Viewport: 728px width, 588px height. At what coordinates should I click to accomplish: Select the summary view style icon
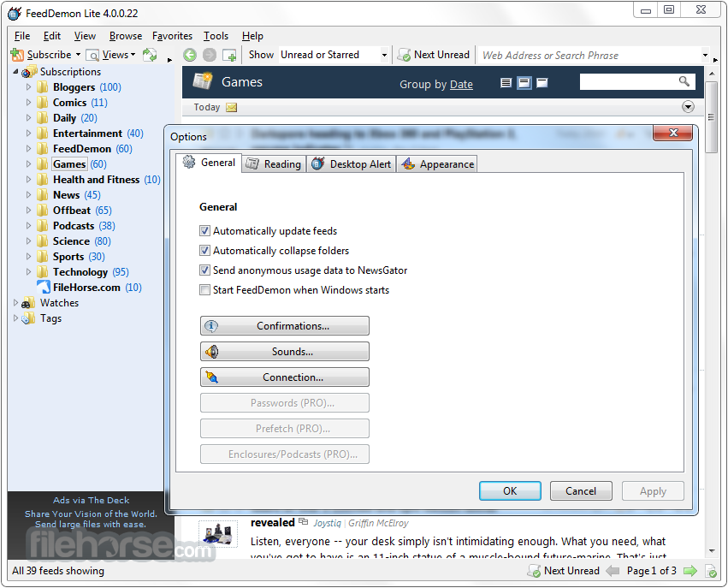tap(524, 83)
